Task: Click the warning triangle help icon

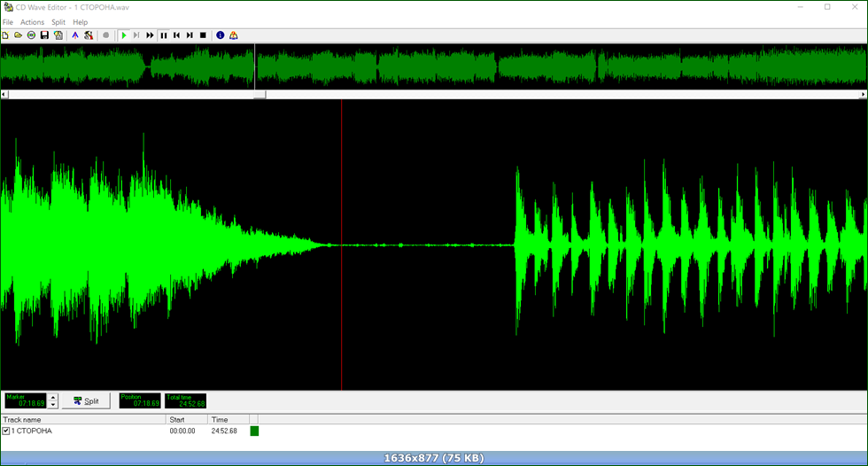Action: (x=234, y=35)
